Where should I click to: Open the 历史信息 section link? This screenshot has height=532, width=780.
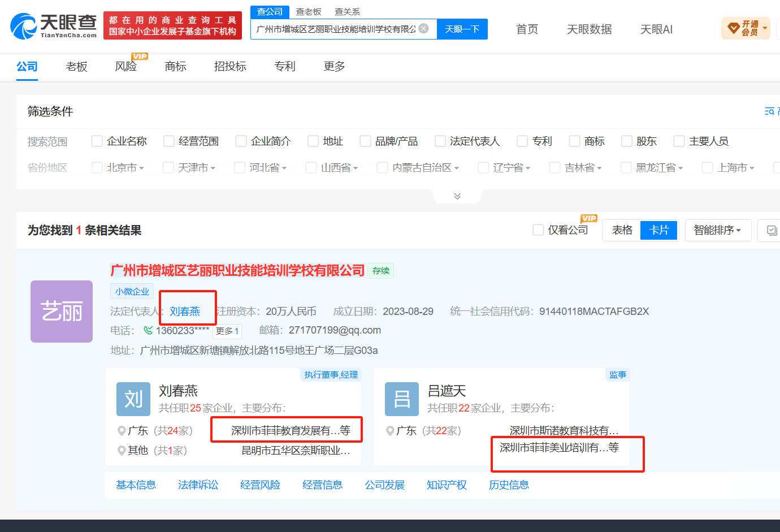(x=509, y=485)
